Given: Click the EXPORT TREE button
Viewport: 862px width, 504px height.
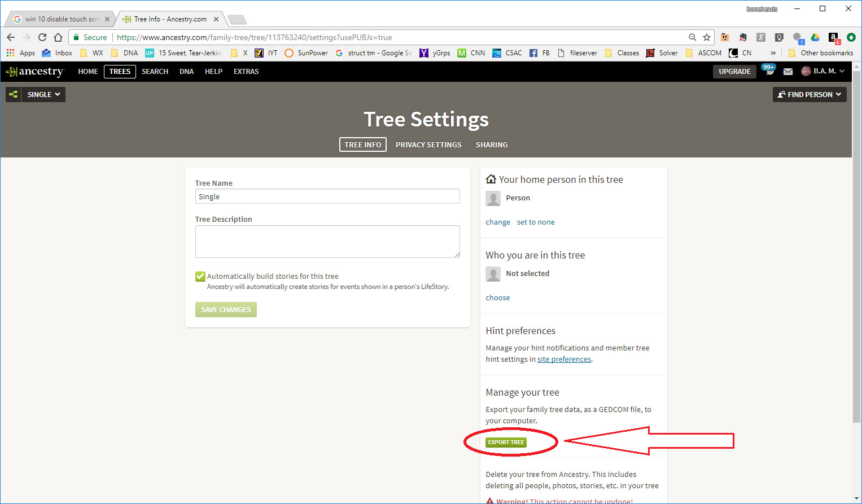Looking at the screenshot, I should coord(506,442).
